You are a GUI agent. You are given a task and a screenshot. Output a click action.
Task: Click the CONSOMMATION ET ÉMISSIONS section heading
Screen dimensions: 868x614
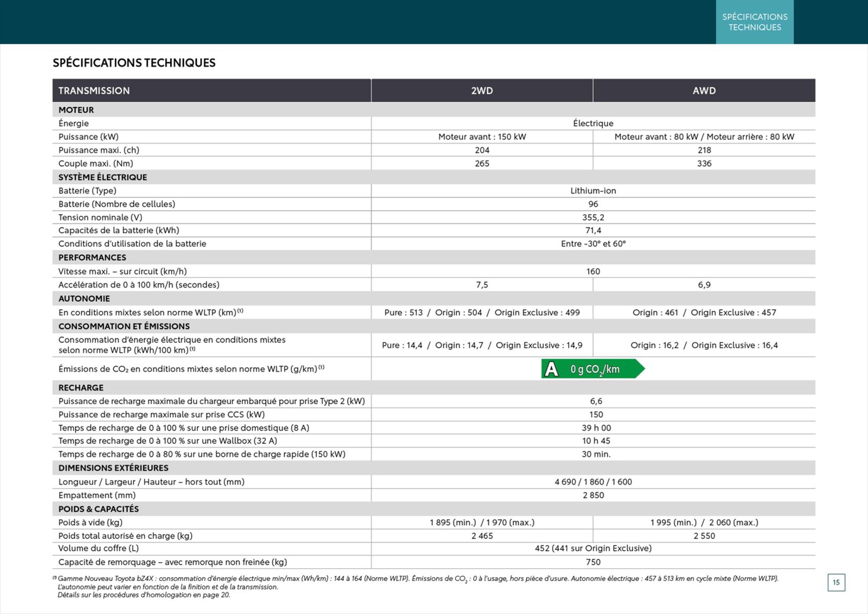click(124, 326)
